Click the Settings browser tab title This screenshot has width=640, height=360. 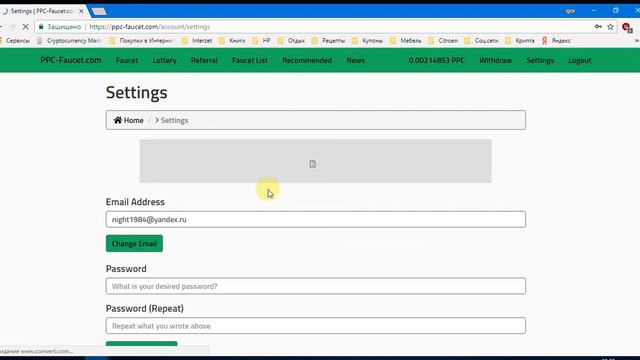[42, 11]
